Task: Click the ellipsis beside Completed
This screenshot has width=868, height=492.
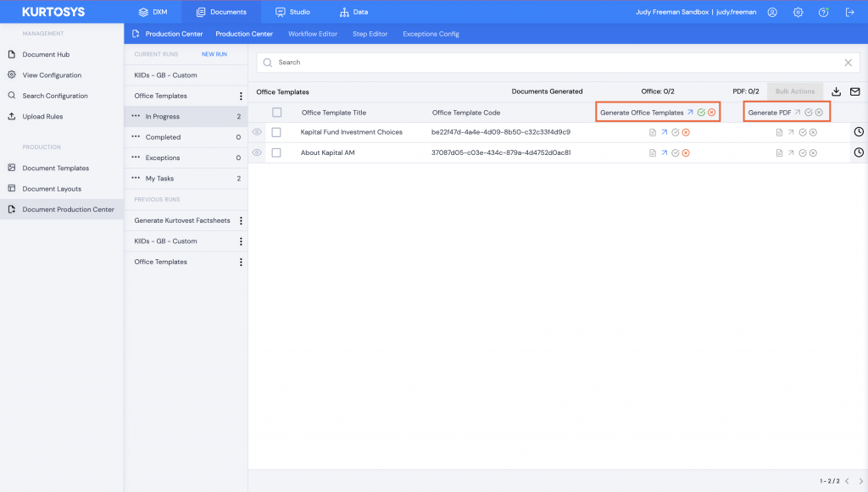Action: (136, 136)
